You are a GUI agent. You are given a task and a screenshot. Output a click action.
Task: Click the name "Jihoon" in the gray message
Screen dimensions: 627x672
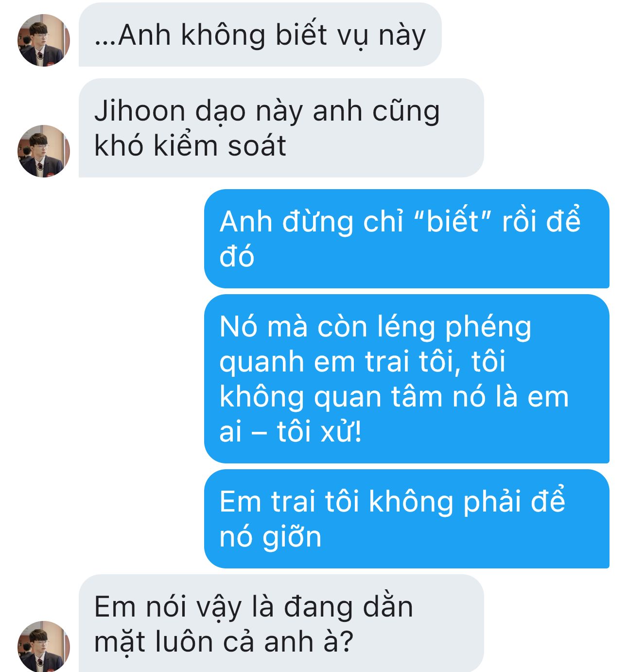[140, 111]
